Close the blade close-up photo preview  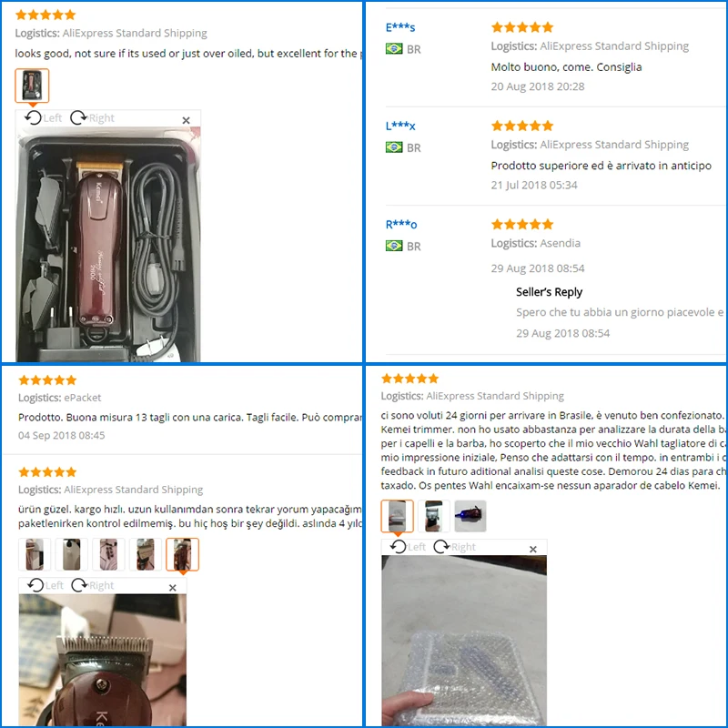click(173, 588)
